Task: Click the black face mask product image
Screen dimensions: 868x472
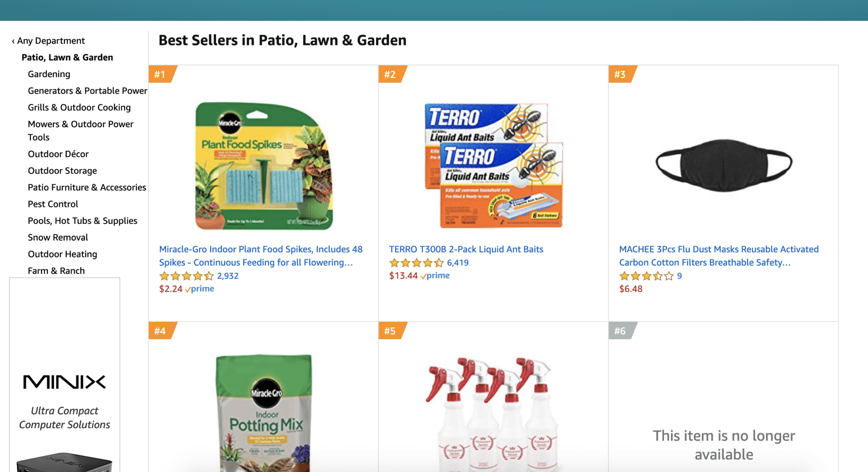Action: coord(723,165)
